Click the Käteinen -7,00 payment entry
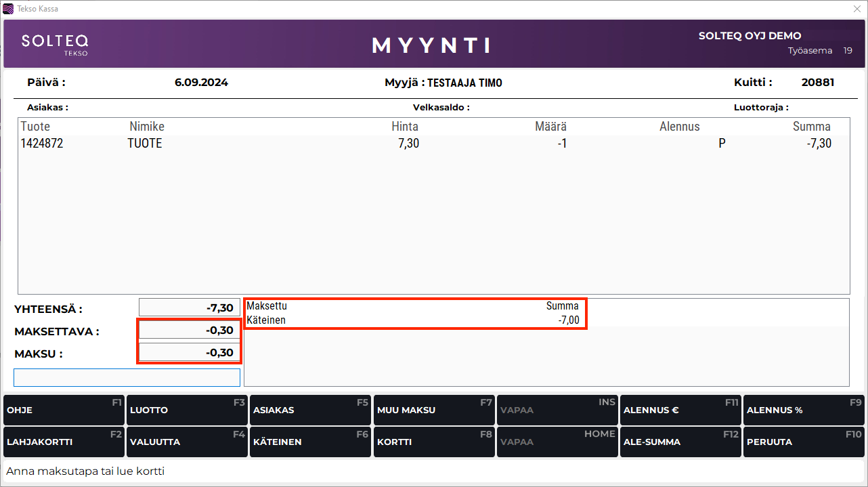Image resolution: width=868 pixels, height=487 pixels. [413, 320]
